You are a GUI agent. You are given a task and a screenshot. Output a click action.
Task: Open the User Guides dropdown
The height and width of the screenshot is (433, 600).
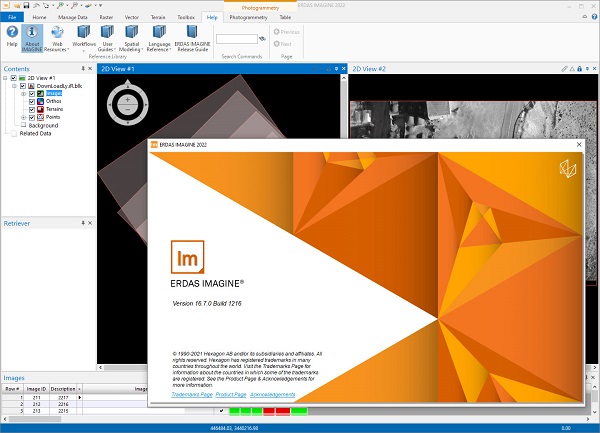[x=108, y=47]
